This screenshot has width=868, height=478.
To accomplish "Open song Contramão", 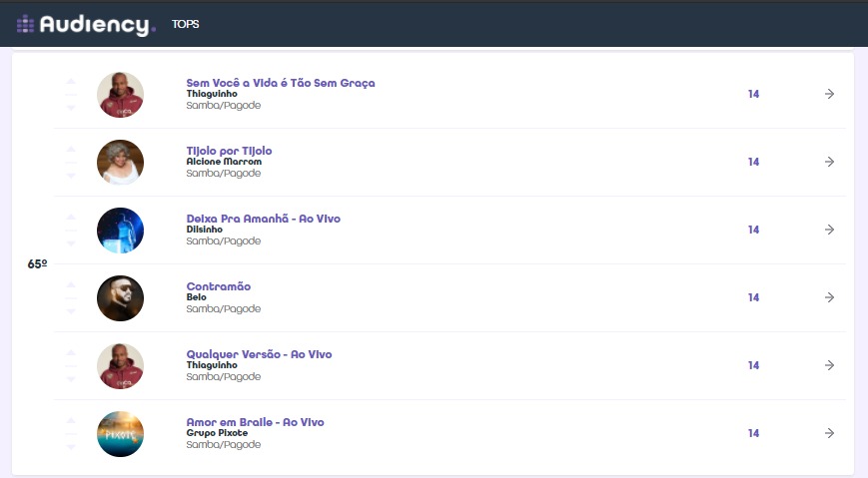I will coord(219,286).
